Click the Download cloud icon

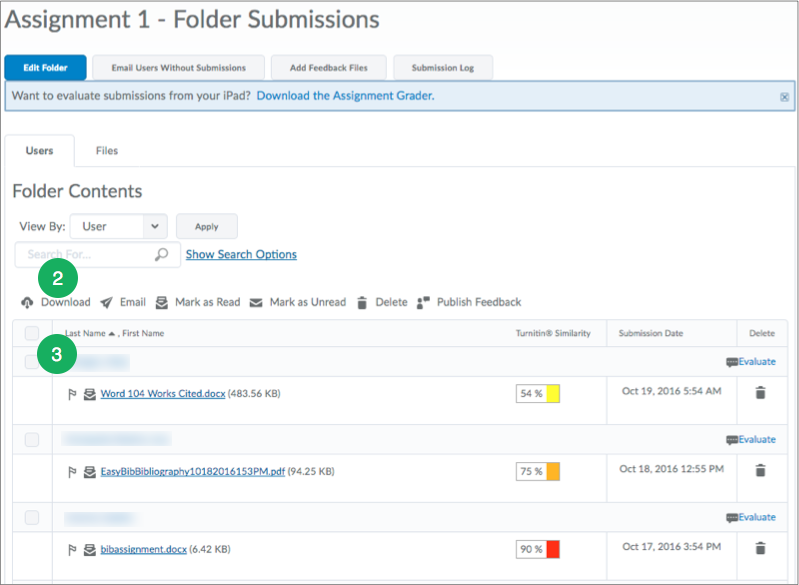click(x=27, y=303)
